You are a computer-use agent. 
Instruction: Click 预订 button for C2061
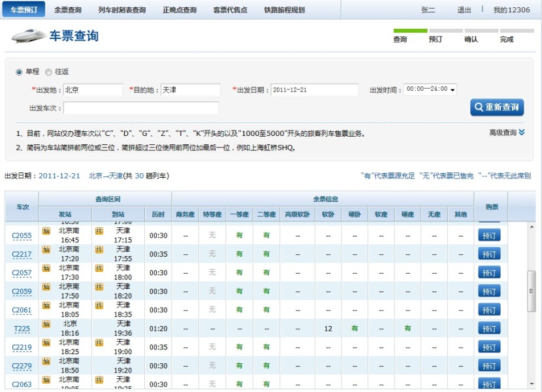(x=489, y=310)
